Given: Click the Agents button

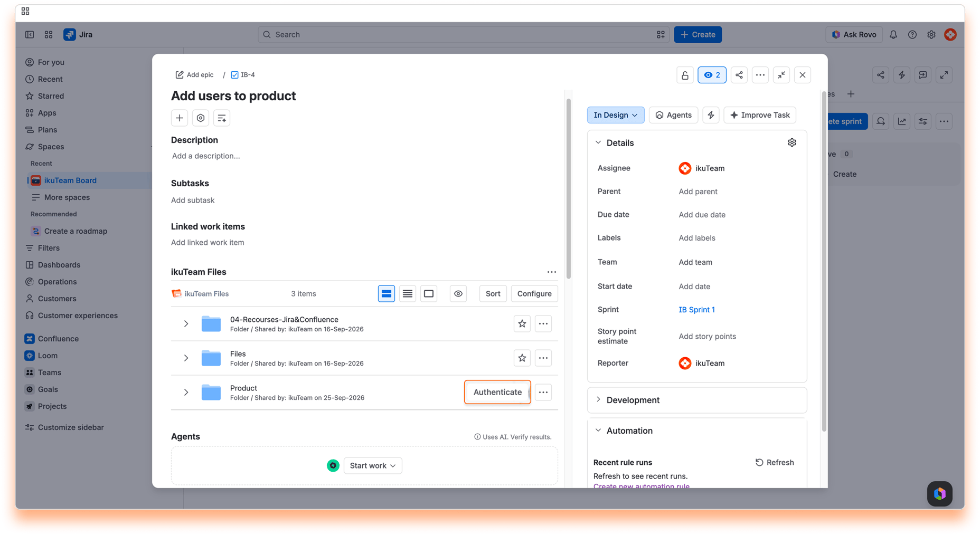Looking at the screenshot, I should [x=673, y=115].
